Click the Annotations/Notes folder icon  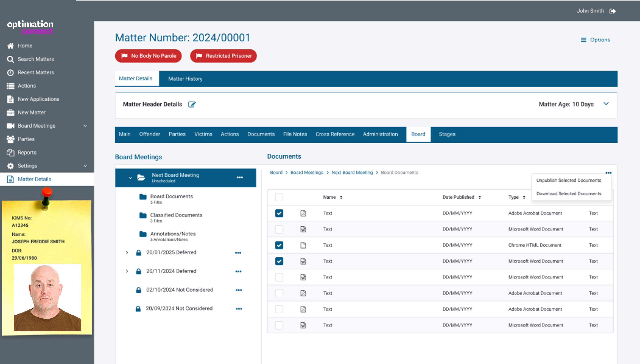click(143, 234)
